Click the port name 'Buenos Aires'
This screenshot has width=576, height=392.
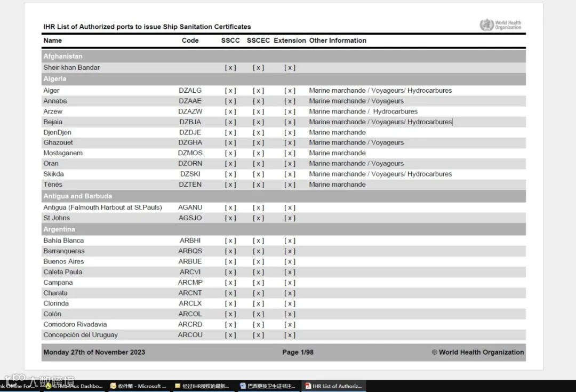click(63, 261)
